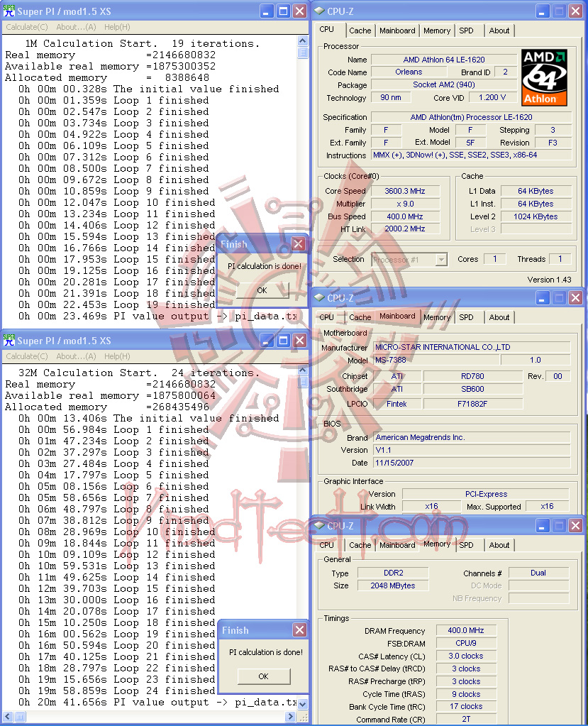588x726 pixels.
Task: Click OK in the 32M Finish dialog
Action: pyautogui.click(x=264, y=676)
